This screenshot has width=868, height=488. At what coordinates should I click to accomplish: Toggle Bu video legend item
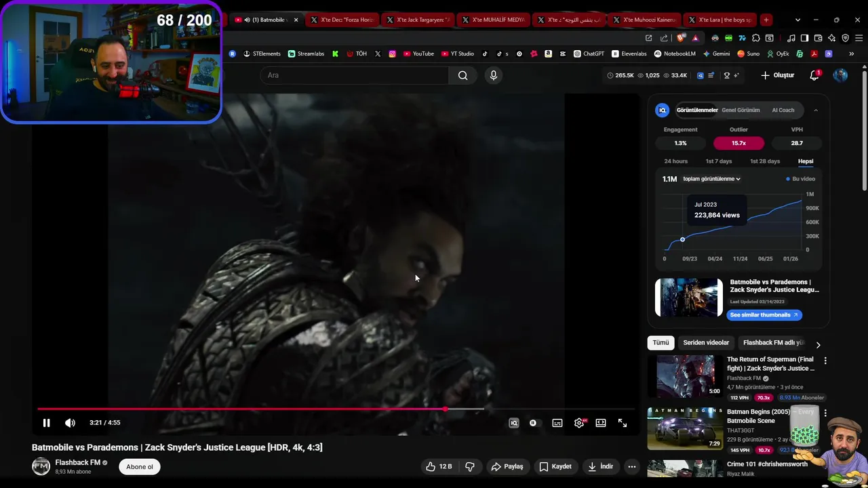801,179
